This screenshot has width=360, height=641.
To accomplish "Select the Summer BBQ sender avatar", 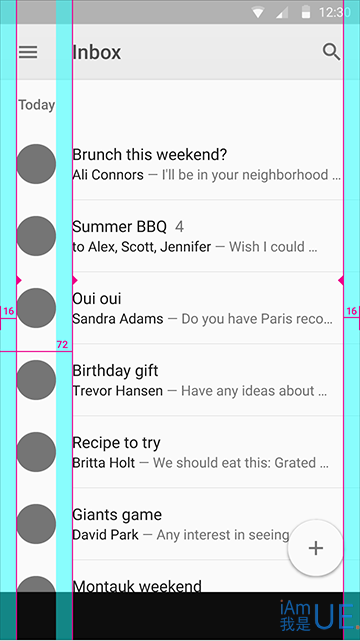I will [x=36, y=236].
